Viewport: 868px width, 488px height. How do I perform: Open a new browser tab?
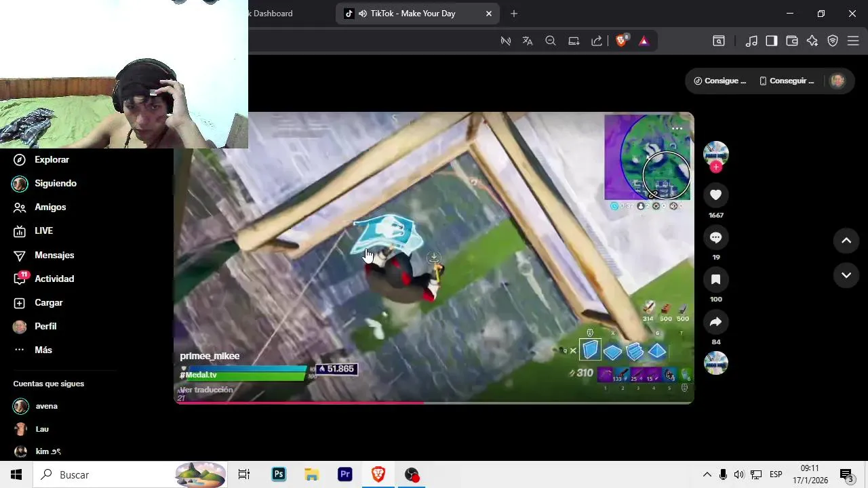(514, 14)
